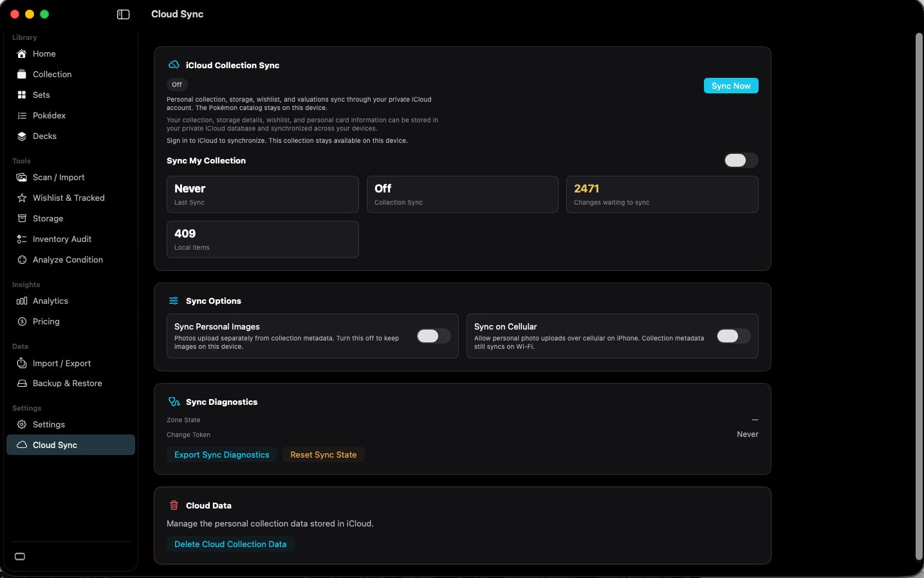Viewport: 924px width, 578px height.
Task: Click the Never Last Sync card
Action: (x=263, y=194)
